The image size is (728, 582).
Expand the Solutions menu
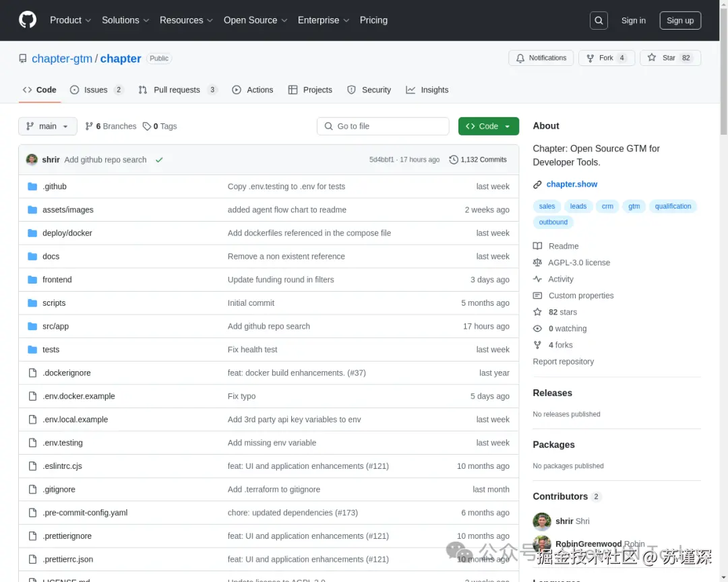(x=125, y=20)
